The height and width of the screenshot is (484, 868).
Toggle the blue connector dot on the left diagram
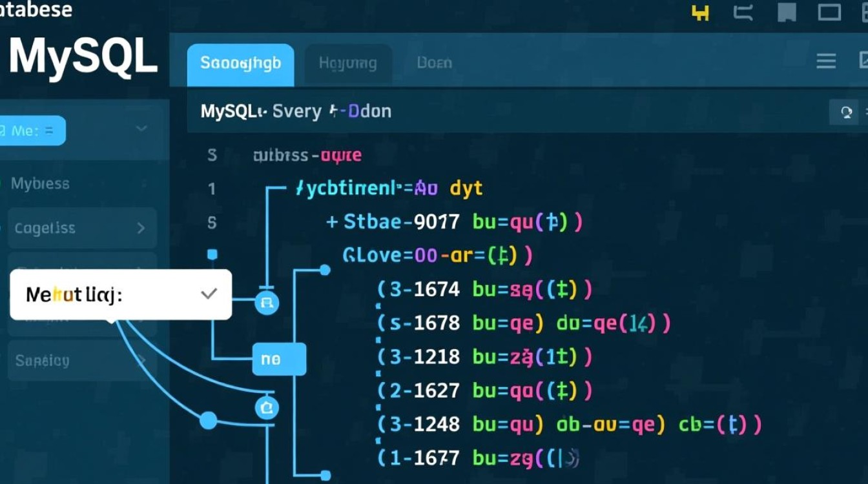point(207,420)
